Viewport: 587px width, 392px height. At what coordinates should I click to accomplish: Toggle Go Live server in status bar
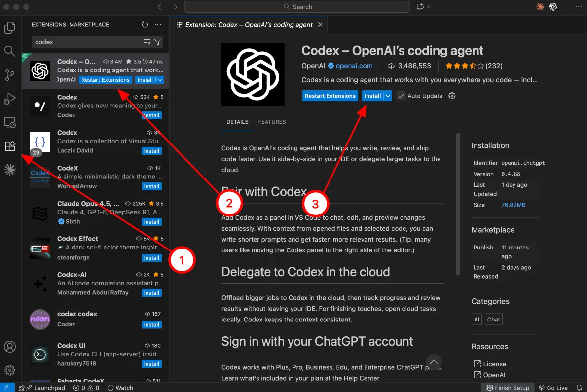click(x=553, y=388)
